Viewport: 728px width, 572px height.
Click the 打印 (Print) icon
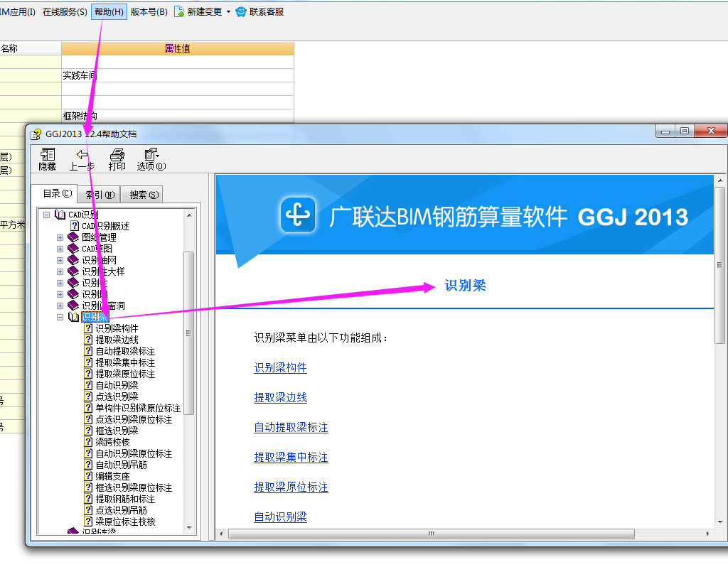click(117, 154)
